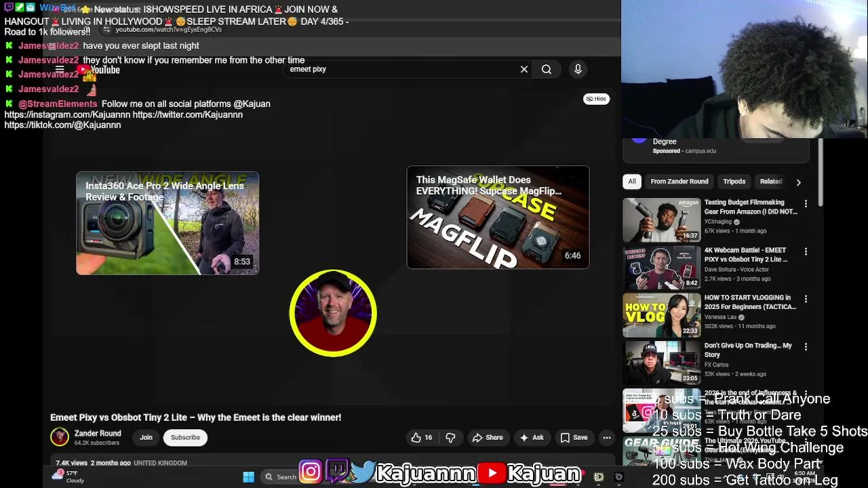This screenshot has width=868, height=488.
Task: Click the page vertical scrollbar
Action: coord(821,174)
